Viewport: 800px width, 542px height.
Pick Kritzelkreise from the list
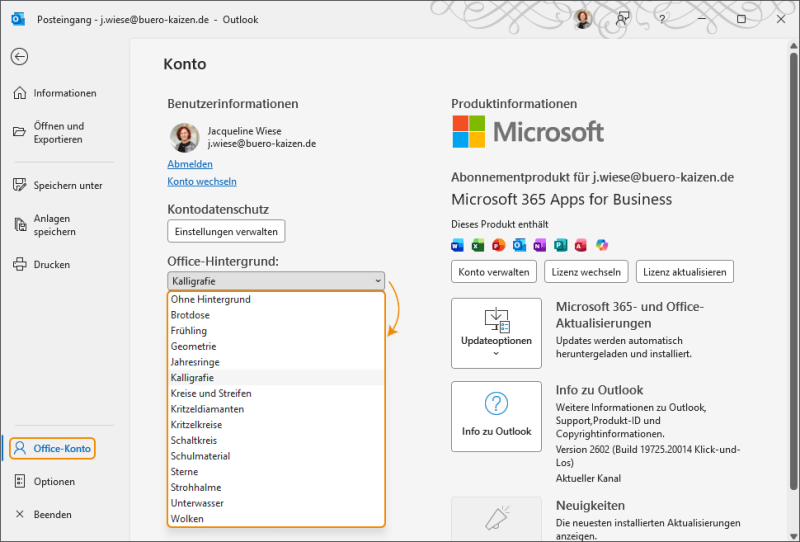click(x=276, y=425)
